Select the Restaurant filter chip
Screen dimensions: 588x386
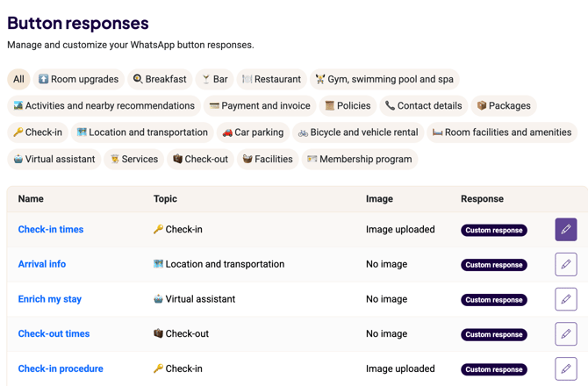271,79
